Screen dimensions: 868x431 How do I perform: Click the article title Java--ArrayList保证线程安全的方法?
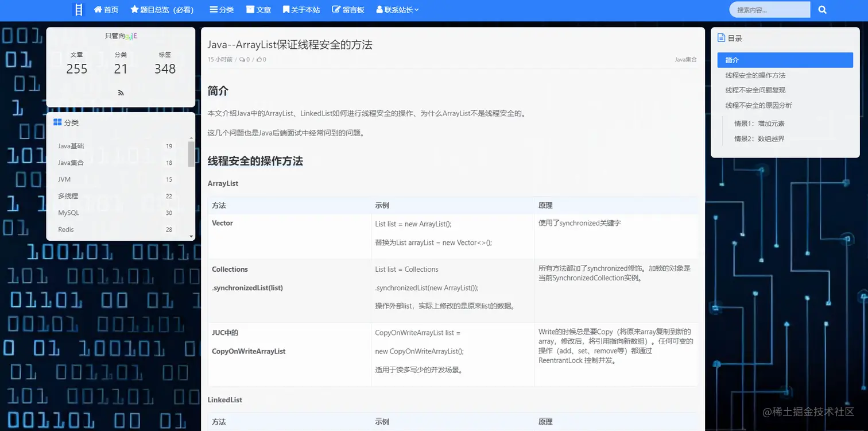290,45
